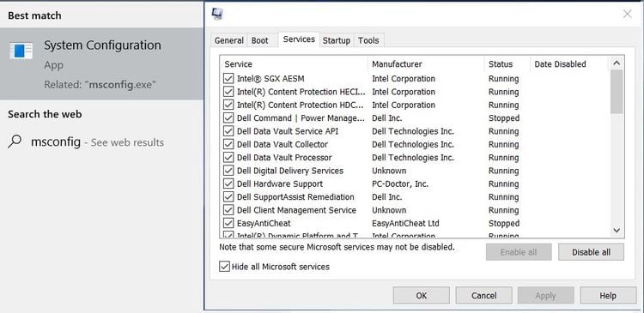Open the Boot tab
The image size is (644, 313).
pos(260,40)
